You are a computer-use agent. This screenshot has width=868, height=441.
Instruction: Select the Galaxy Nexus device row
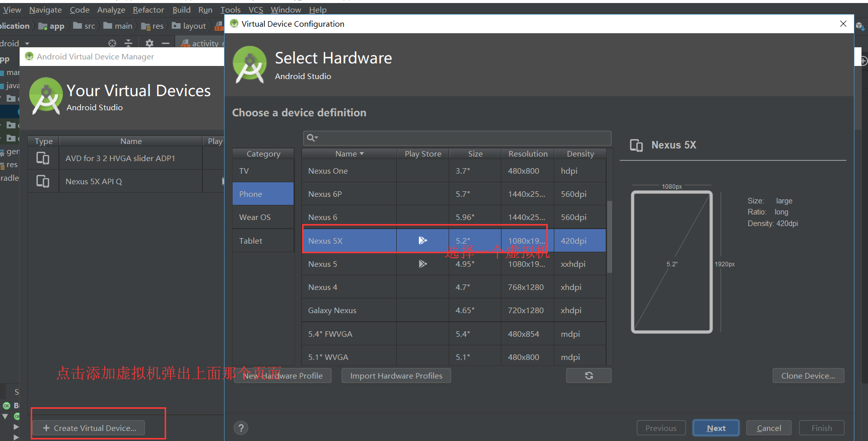tap(454, 310)
